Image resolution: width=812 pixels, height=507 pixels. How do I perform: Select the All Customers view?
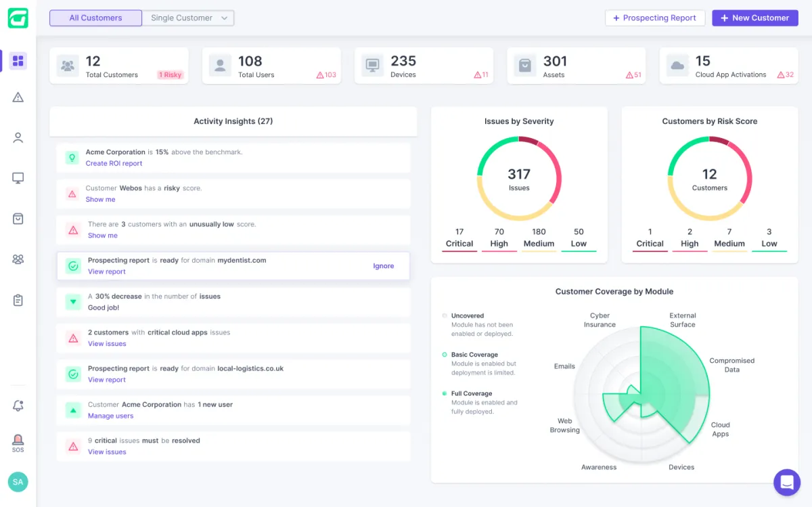tap(95, 18)
